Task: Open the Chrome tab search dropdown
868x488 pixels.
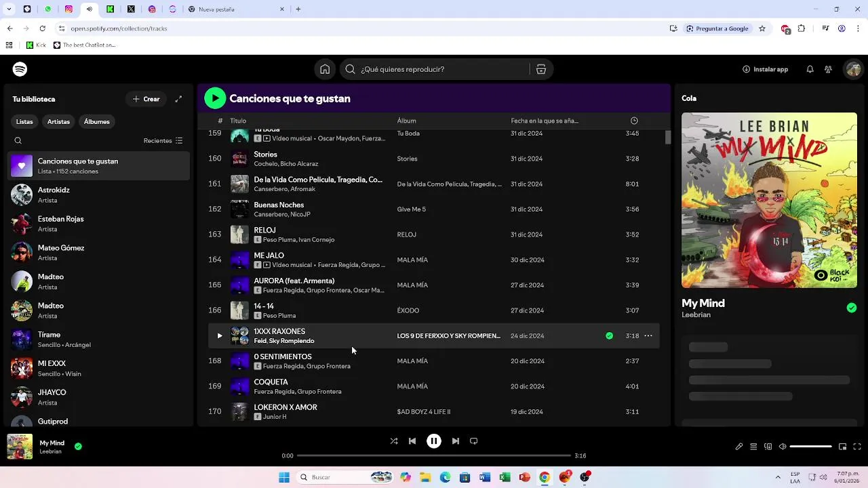Action: [x=9, y=9]
